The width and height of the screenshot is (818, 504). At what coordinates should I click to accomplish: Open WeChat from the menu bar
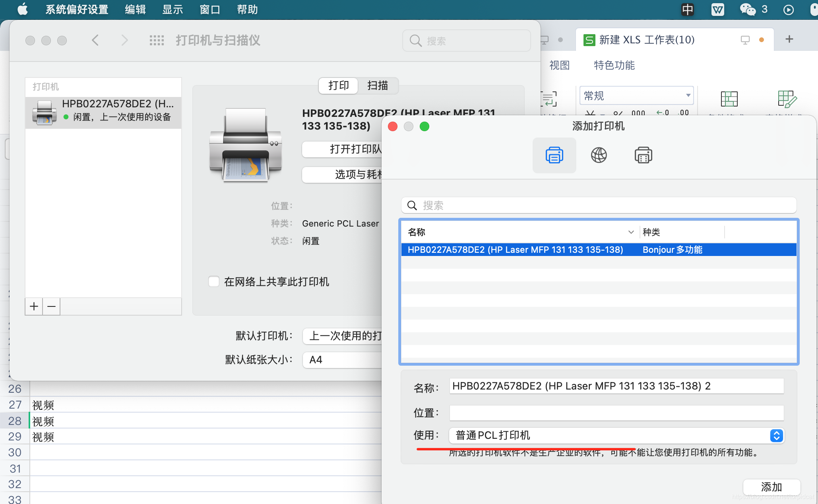[x=748, y=9]
